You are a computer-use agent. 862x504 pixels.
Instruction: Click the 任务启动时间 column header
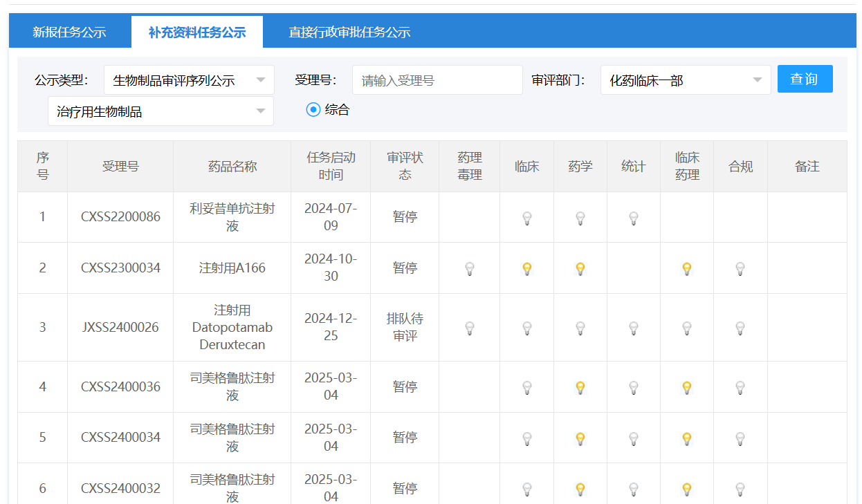point(331,167)
